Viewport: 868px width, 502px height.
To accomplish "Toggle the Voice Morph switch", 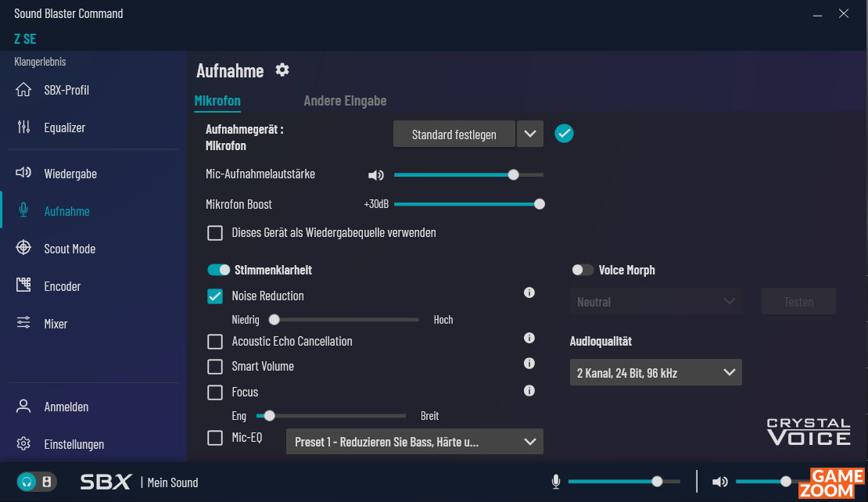I will pyautogui.click(x=582, y=270).
